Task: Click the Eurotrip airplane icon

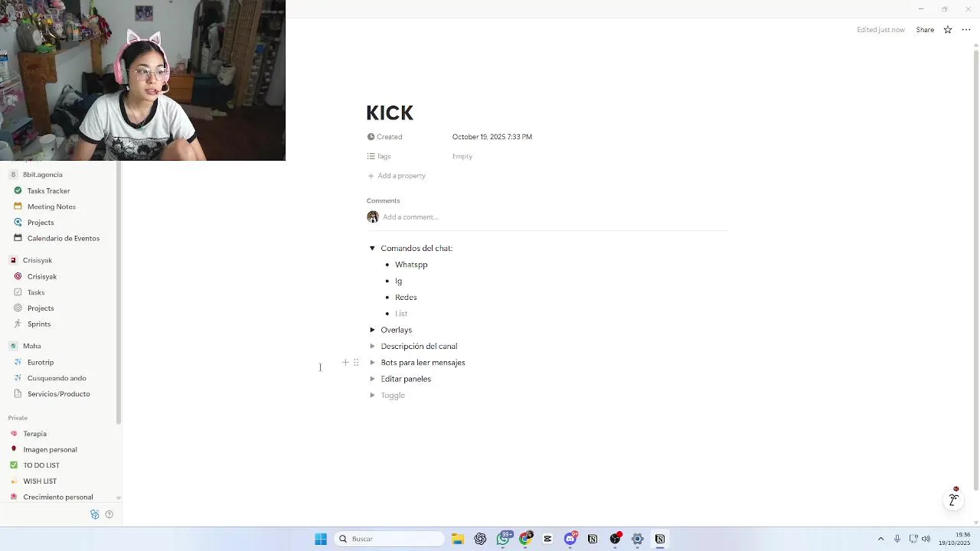Action: coord(18,362)
